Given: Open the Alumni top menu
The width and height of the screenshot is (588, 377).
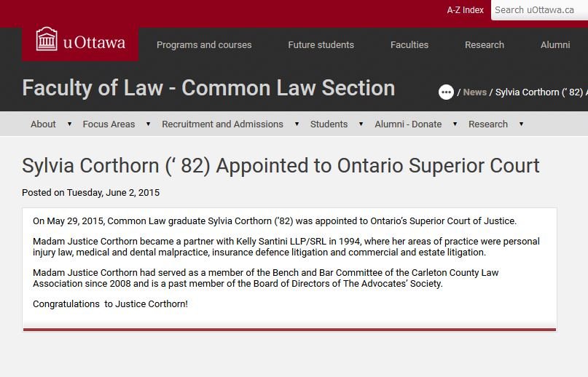Looking at the screenshot, I should point(555,45).
